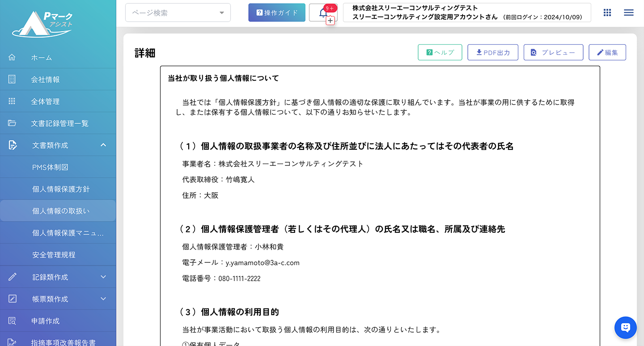Click the 申請作成 search-document icon
The image size is (644, 346).
(12, 321)
